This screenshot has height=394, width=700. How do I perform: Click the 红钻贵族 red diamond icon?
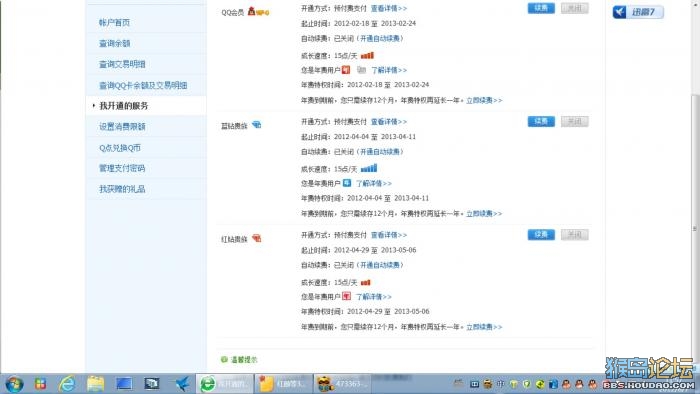click(256, 238)
